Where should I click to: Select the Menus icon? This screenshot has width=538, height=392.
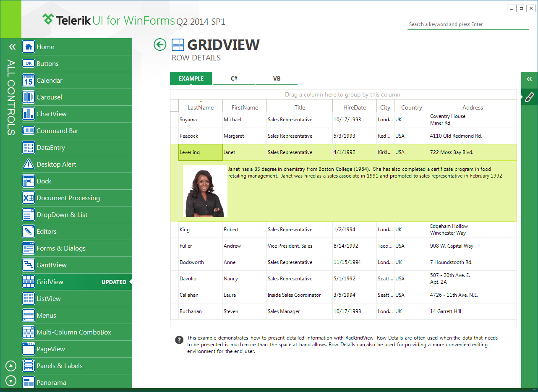(x=29, y=316)
